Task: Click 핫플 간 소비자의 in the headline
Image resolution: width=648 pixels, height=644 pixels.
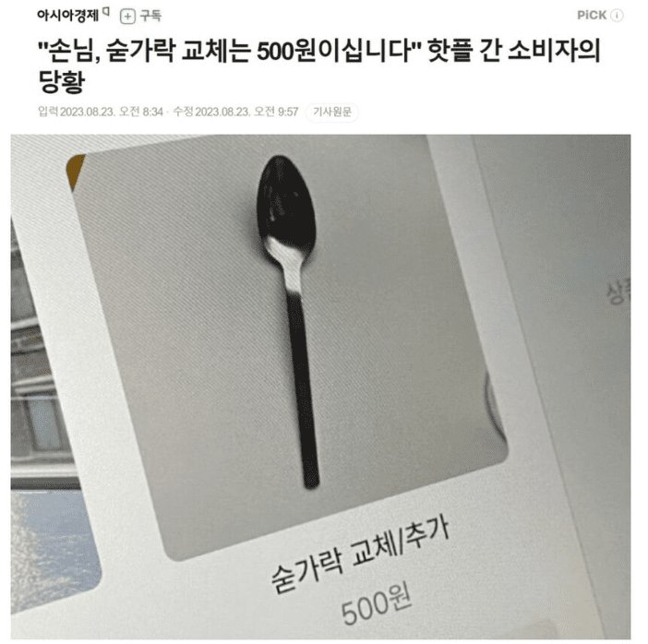Action: coord(513,52)
